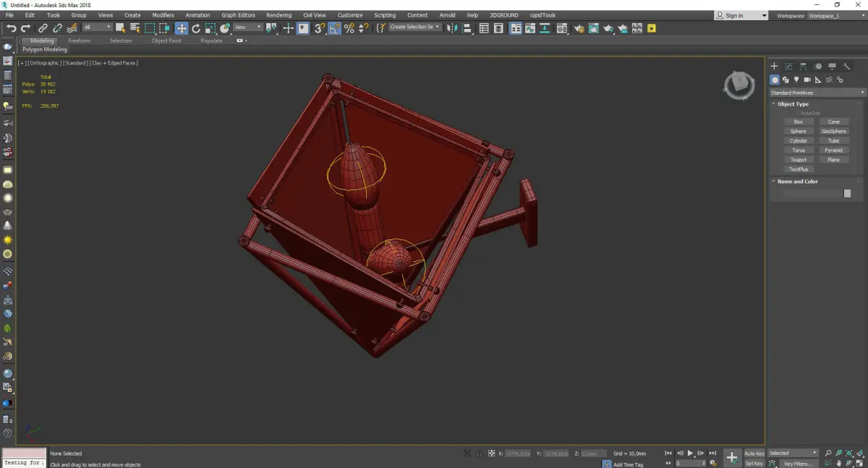868x468 pixels.
Task: Select Lights category in Create panel
Action: coord(796,80)
